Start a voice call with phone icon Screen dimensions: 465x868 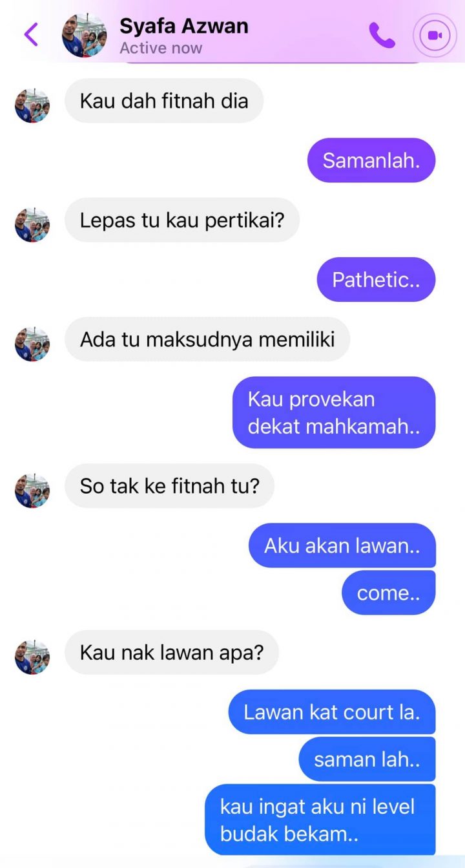pos(382,35)
